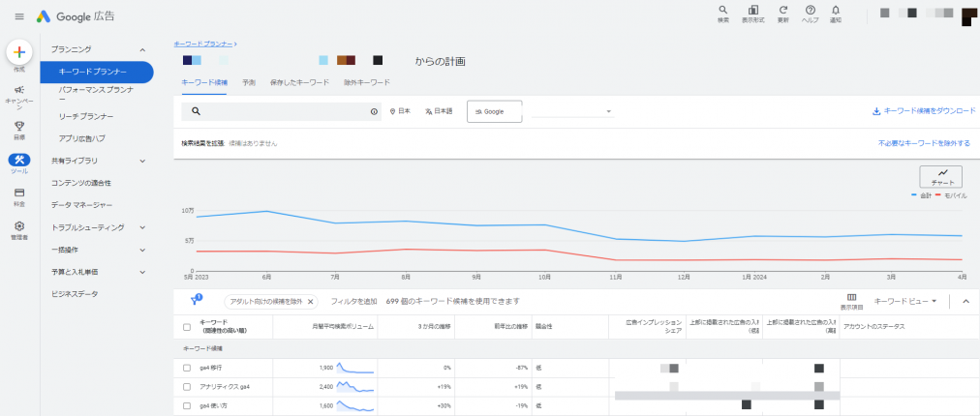Click the 通知 bell icon

836,11
